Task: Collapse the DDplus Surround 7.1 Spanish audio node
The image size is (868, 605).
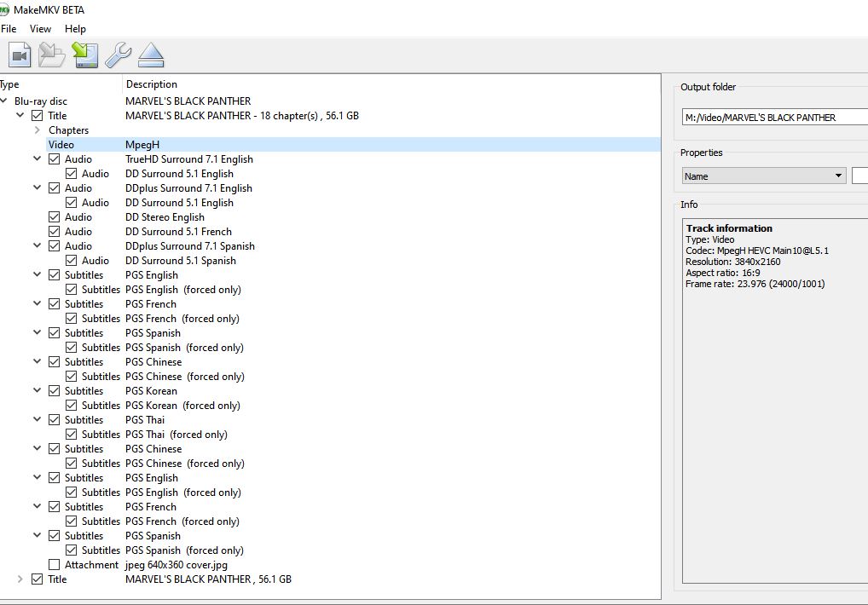Action: click(x=37, y=245)
